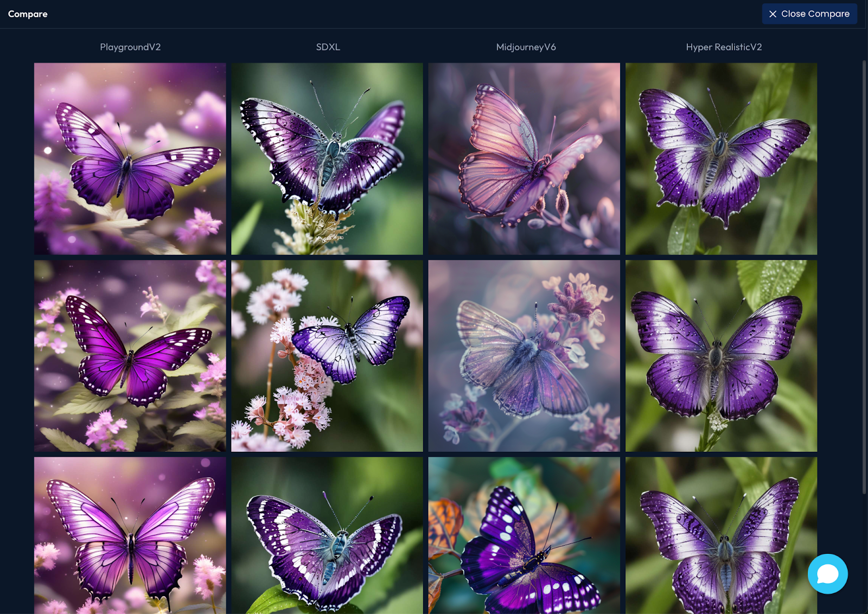Open second-row MidjourneyV6 pale butterfly image
Image resolution: width=868 pixels, height=614 pixels.
click(524, 356)
